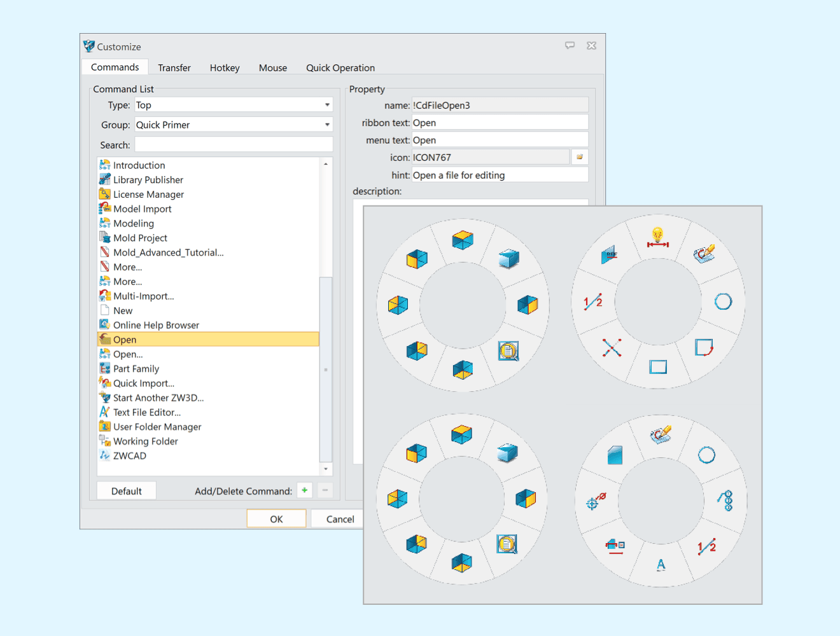The width and height of the screenshot is (840, 636).
Task: Click the text tool letter A icon
Action: [x=661, y=565]
